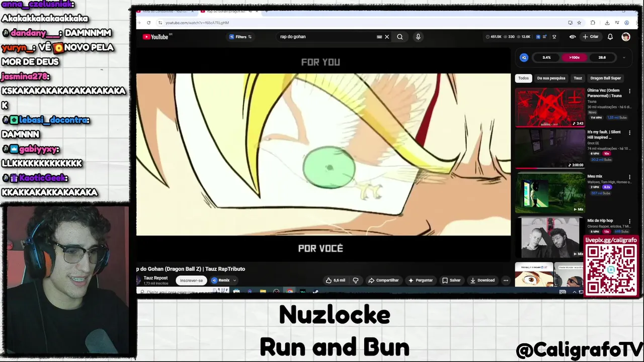Click the 'Download' button
644x362 pixels.
482,281
